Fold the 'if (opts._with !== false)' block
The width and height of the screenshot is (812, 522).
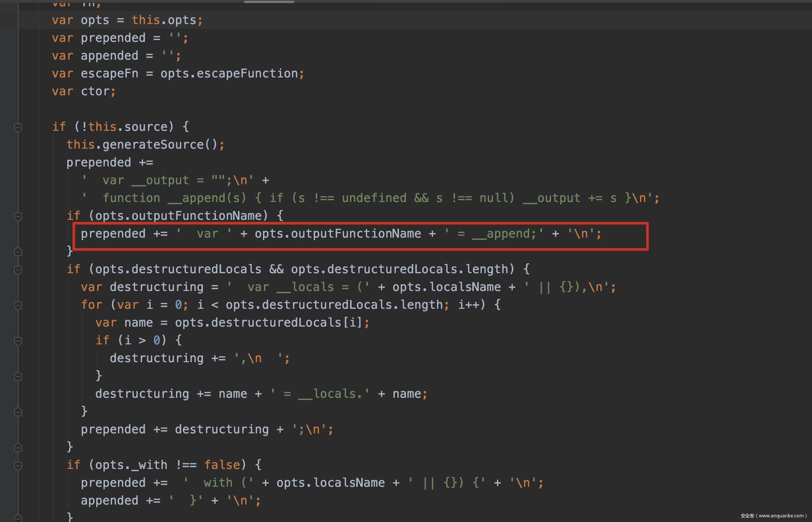click(18, 465)
